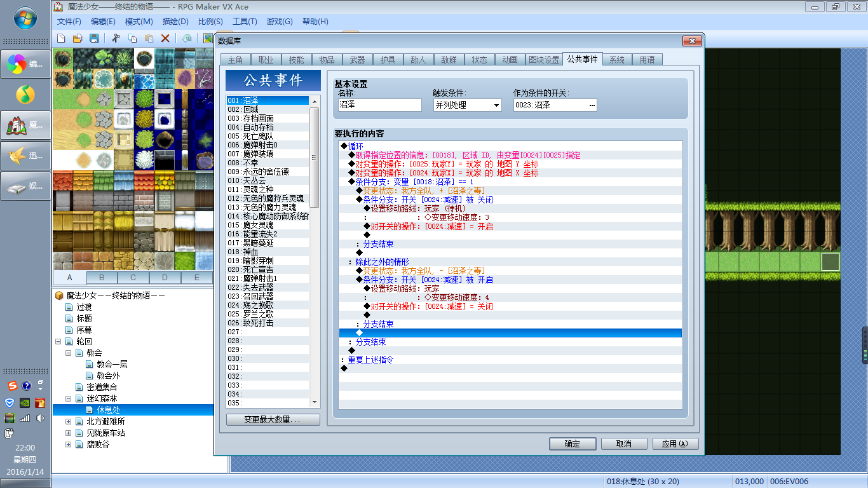Open the Windows Start orb
Viewport: 868px width, 488px height.
(x=25, y=18)
